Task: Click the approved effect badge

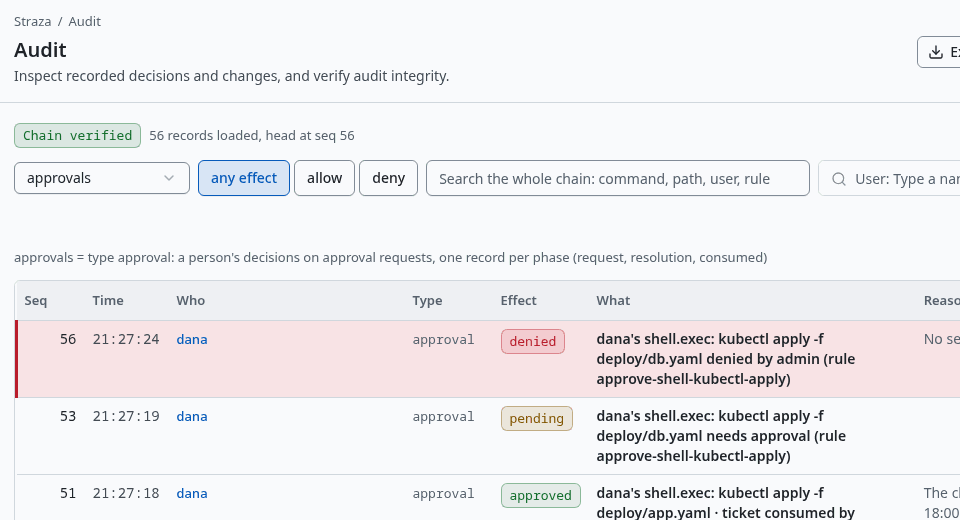Action: (x=541, y=496)
